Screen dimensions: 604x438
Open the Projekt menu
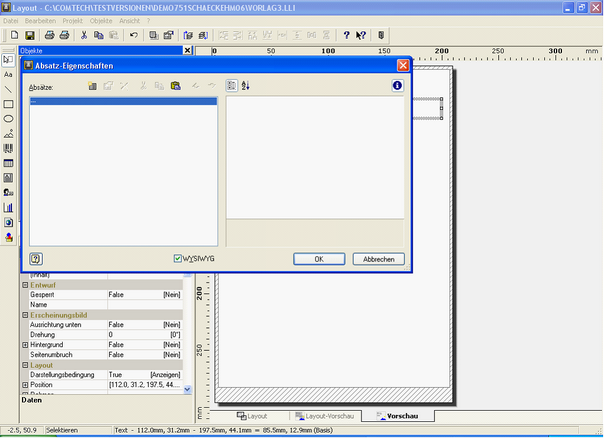(x=73, y=21)
